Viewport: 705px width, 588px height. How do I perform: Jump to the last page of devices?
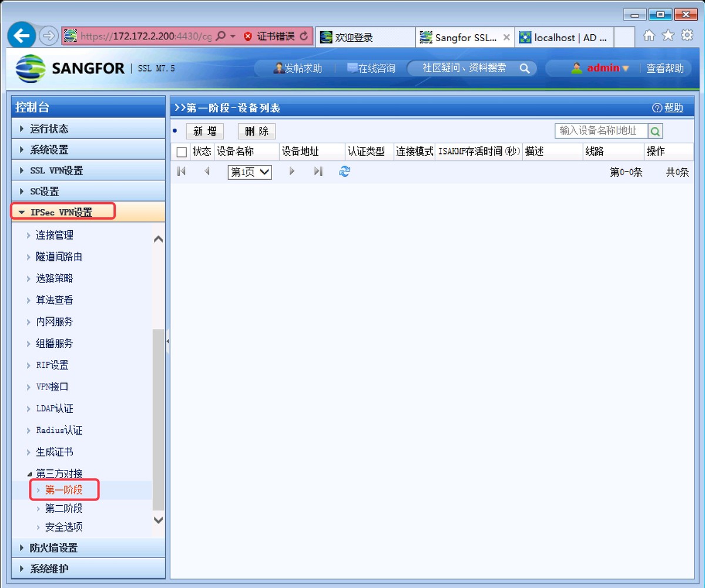point(318,172)
